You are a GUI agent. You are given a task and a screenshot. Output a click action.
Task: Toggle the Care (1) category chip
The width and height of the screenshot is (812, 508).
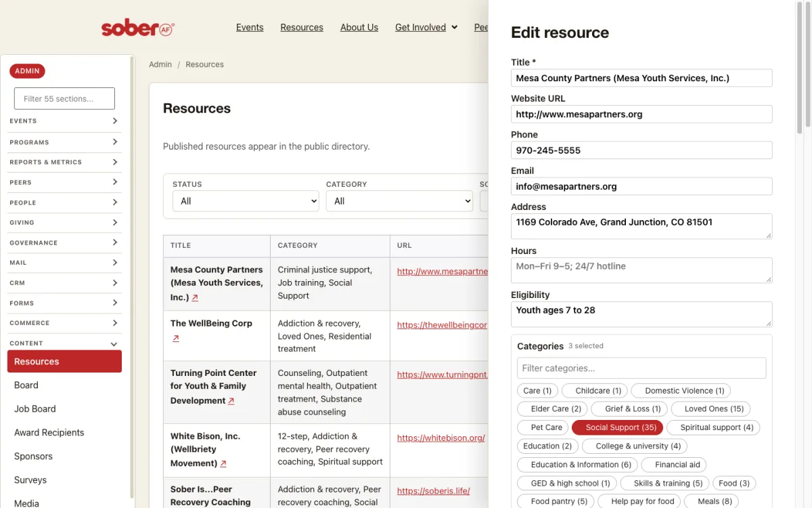tap(537, 391)
